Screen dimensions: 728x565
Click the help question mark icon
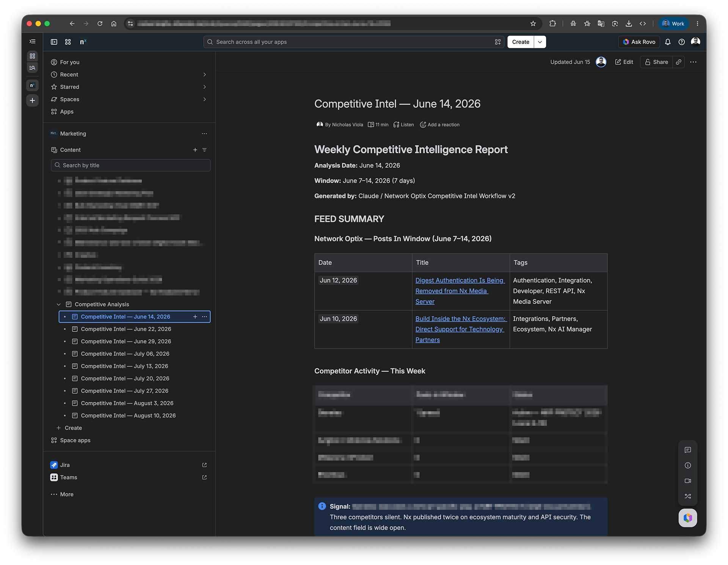tap(681, 42)
